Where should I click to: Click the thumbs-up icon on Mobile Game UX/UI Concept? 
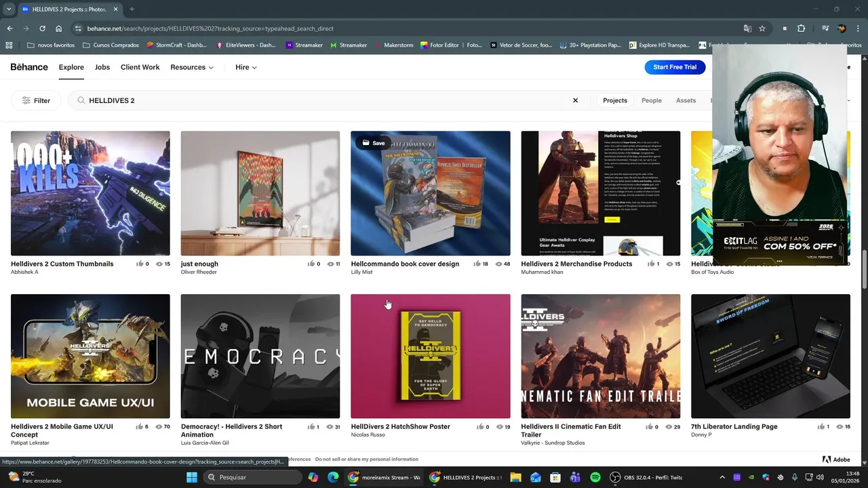[x=139, y=427]
